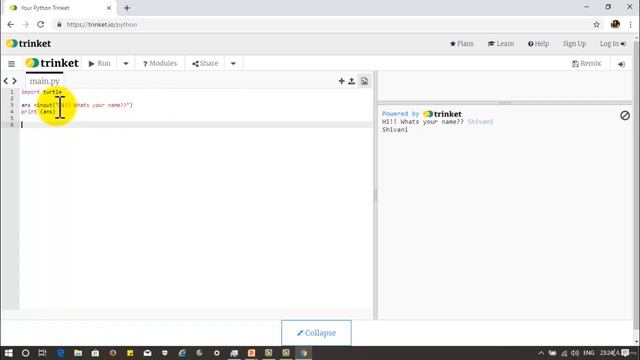Open the volume control in system tray
This screenshot has height=360, width=640.
click(575, 353)
